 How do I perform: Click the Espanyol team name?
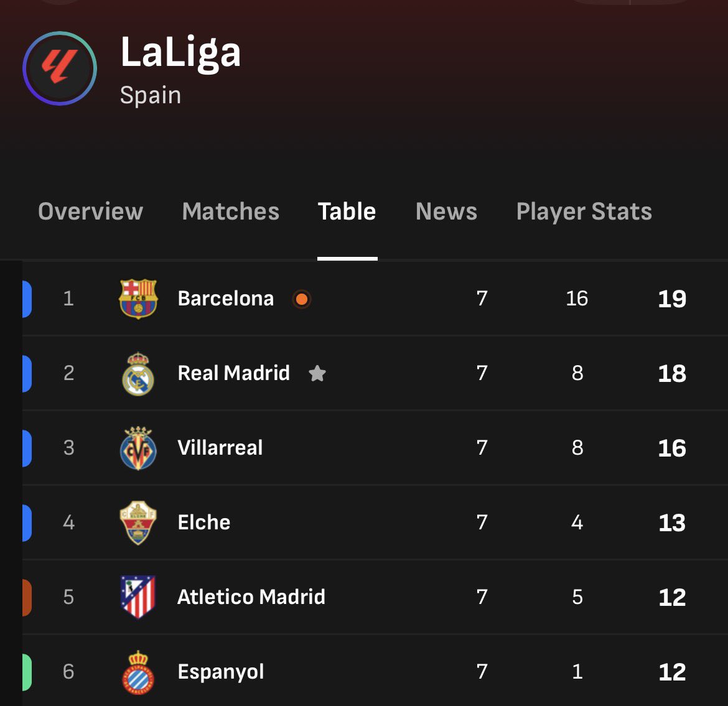pos(221,672)
